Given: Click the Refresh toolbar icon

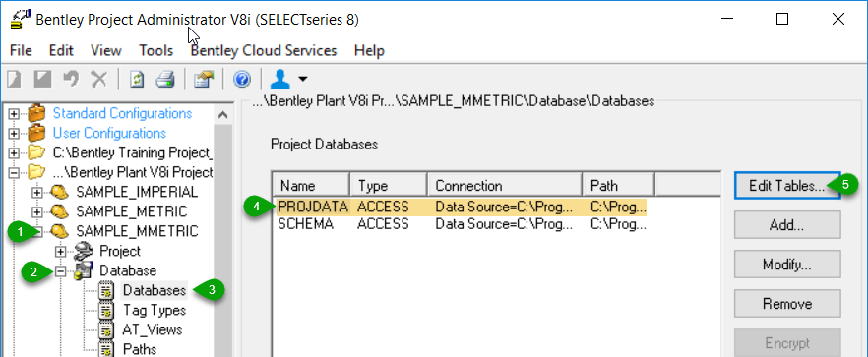Looking at the screenshot, I should [x=137, y=80].
